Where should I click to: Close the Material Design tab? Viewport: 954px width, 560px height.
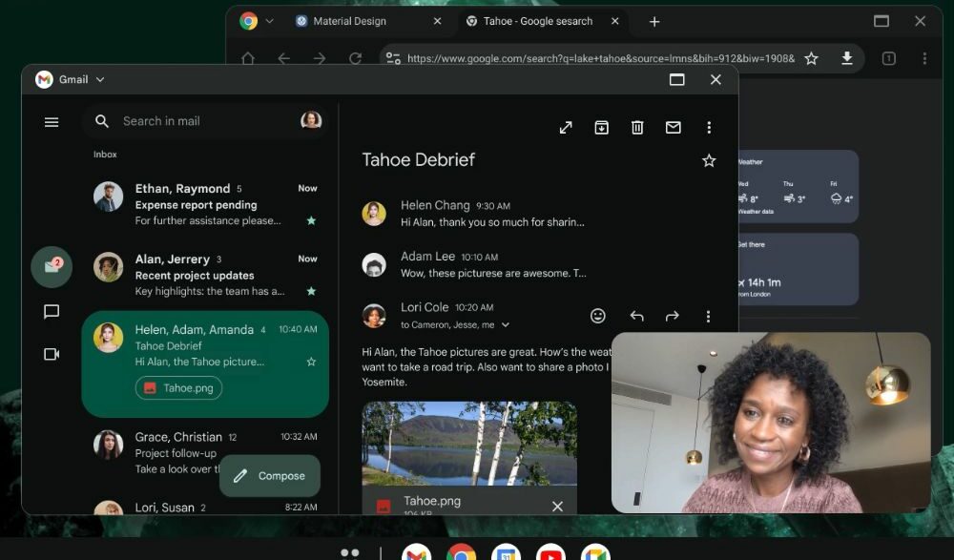pyautogui.click(x=437, y=21)
